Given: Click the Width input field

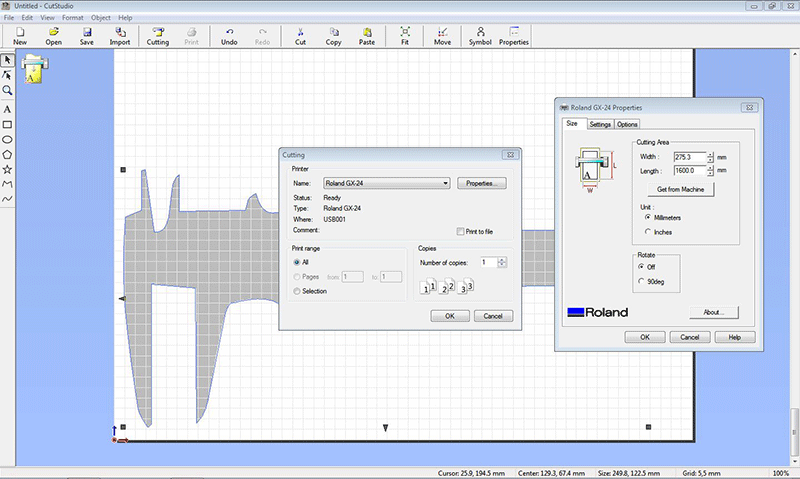Looking at the screenshot, I should click(690, 157).
